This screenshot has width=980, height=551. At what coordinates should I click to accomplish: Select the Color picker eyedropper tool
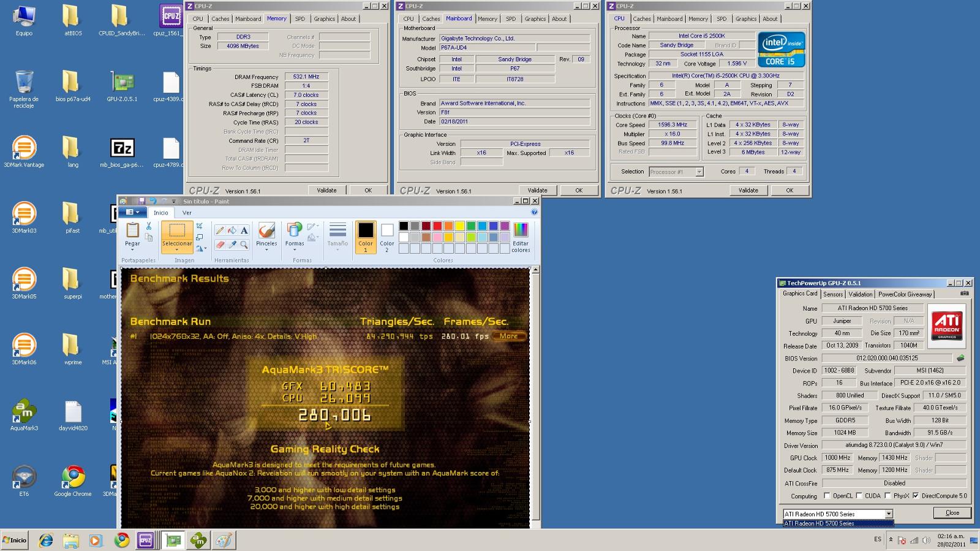[232, 245]
